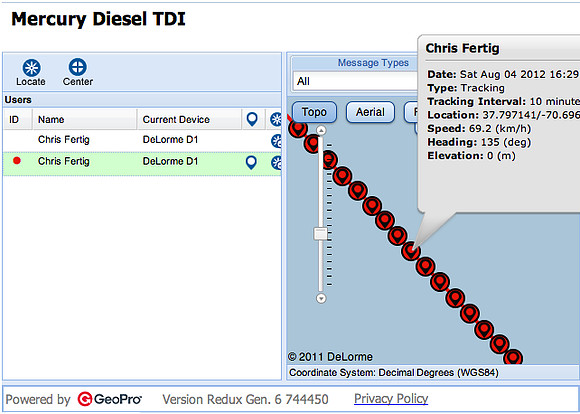Click the Tracking Interval line in the popup
580x414 pixels.
coord(503,101)
